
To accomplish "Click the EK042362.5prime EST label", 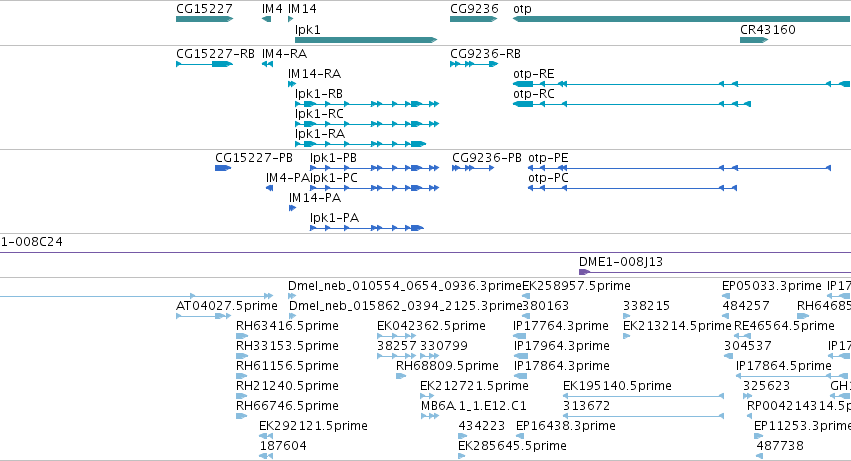I will point(431,326).
